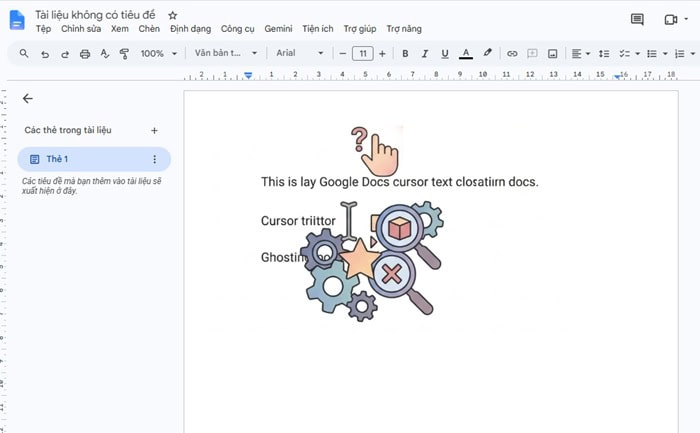
Task: Toggle bold formatting
Action: (x=405, y=54)
